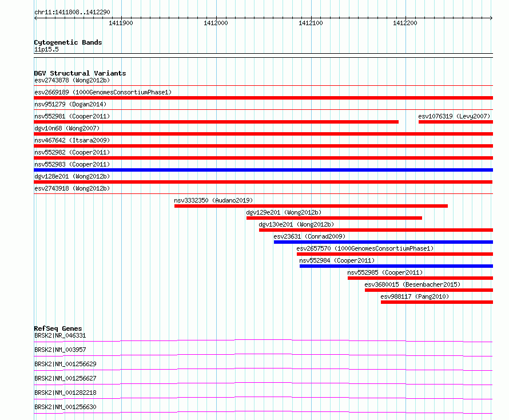This screenshot has height=420, width=509.
Task: Click the nsv552981 (Cooper2011) red bar
Action: [216, 122]
